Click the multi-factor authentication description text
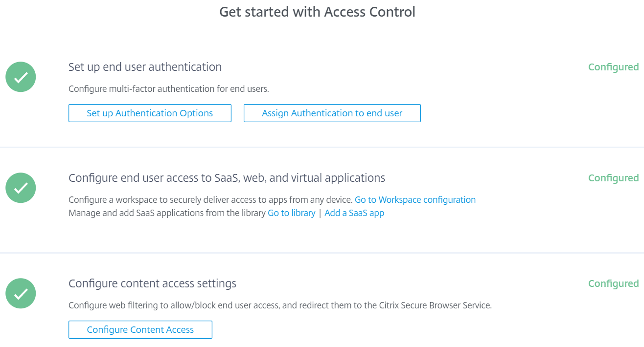644x347 pixels. point(168,89)
